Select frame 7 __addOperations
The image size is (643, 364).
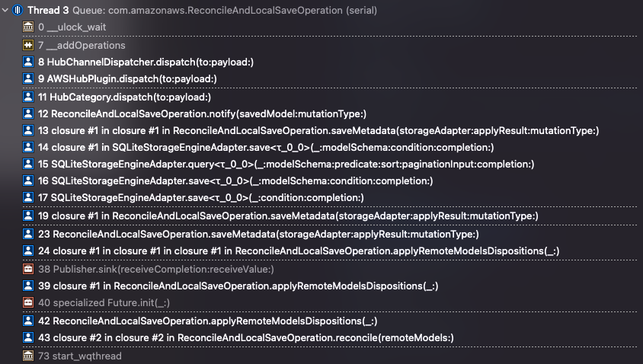(82, 45)
